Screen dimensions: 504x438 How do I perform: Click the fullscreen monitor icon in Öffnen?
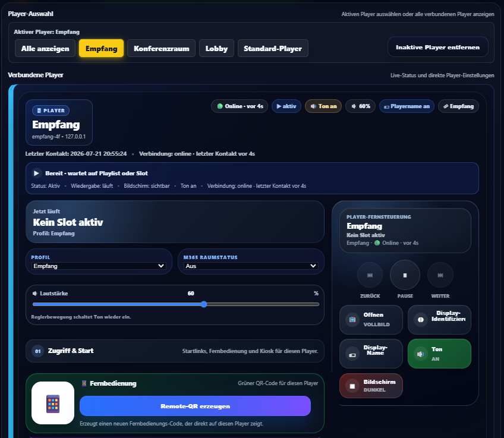pyautogui.click(x=352, y=320)
